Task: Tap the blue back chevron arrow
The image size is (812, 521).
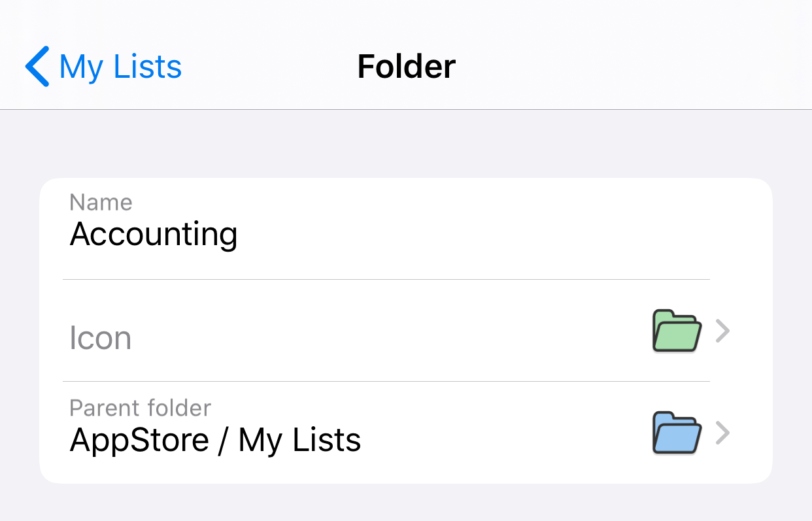Action: click(37, 67)
